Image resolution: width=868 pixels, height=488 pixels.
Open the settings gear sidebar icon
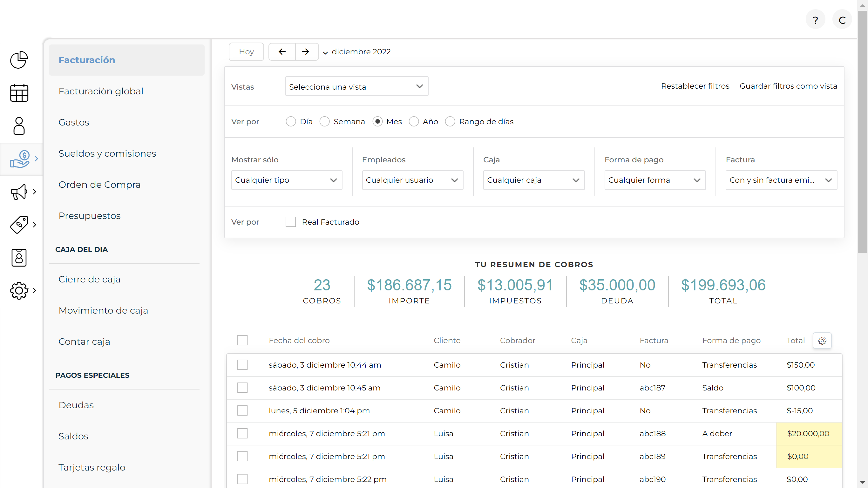click(19, 290)
